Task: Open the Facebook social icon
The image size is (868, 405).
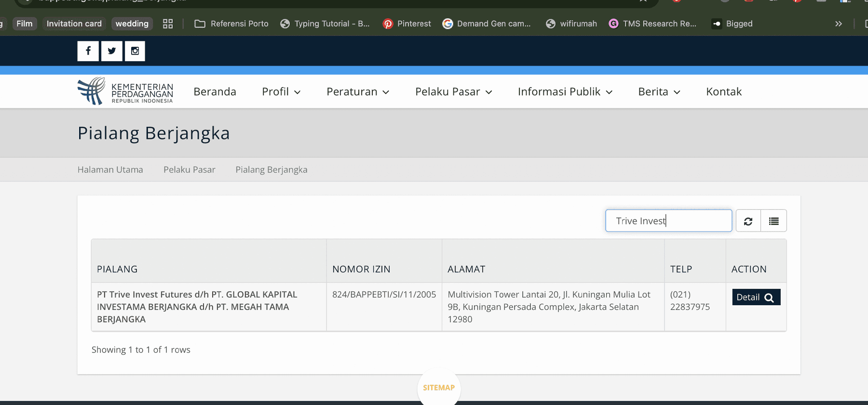Action: (x=88, y=51)
